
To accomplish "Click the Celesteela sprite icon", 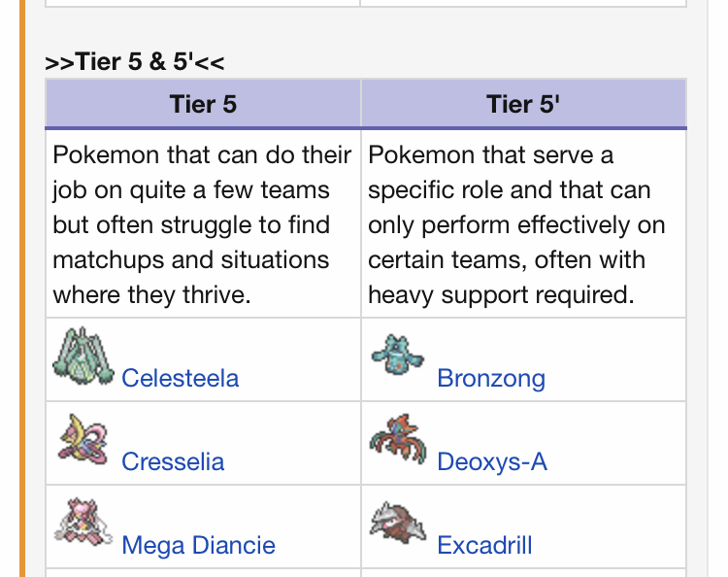I will pyautogui.click(x=83, y=356).
